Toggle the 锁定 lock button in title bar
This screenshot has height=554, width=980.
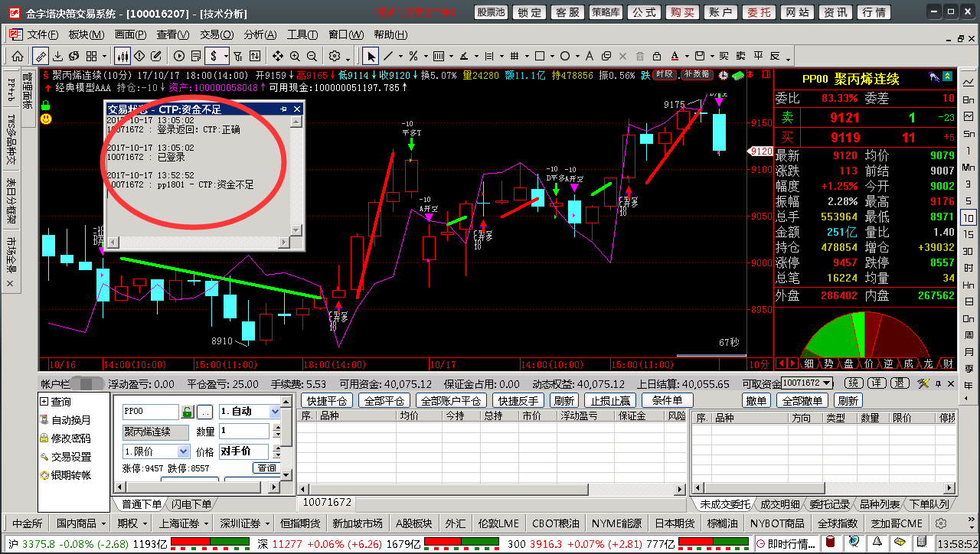coord(529,12)
